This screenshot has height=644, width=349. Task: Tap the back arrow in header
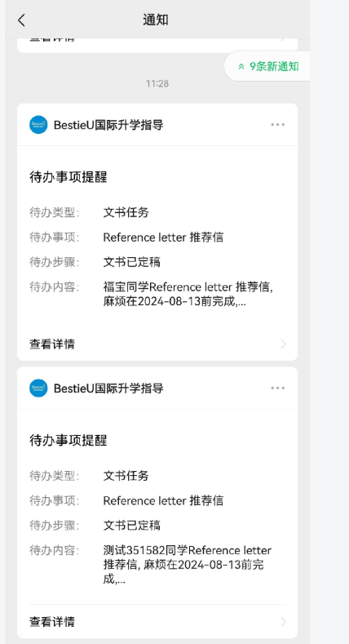(22, 20)
